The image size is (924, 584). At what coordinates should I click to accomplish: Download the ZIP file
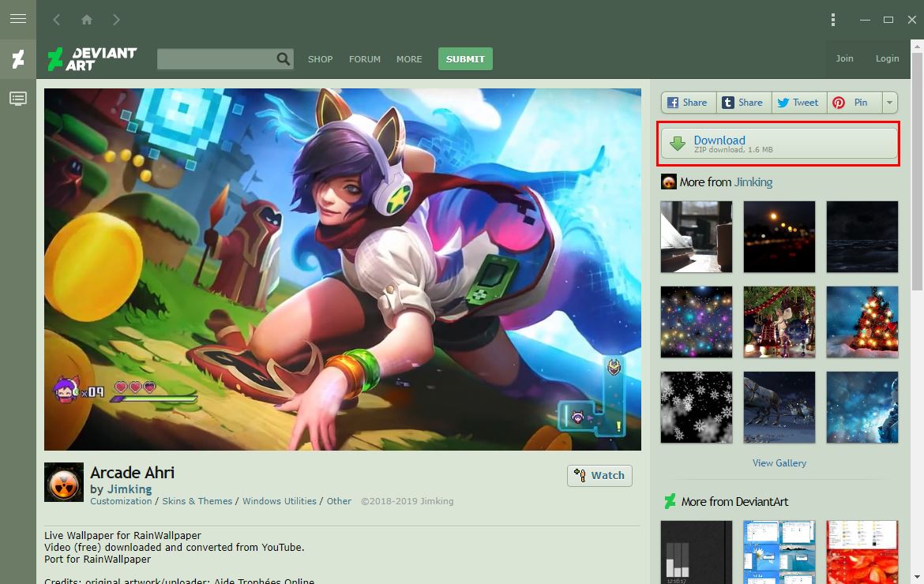(779, 144)
